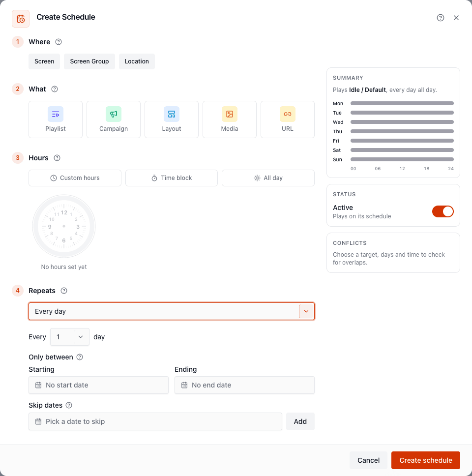Image resolution: width=472 pixels, height=476 pixels.
Task: Select the URL link icon
Action: 288,114
